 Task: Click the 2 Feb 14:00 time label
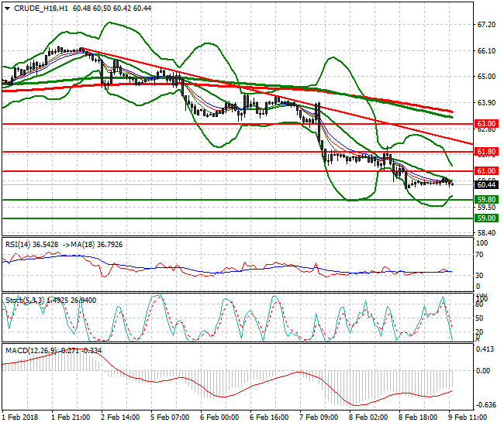(x=120, y=417)
